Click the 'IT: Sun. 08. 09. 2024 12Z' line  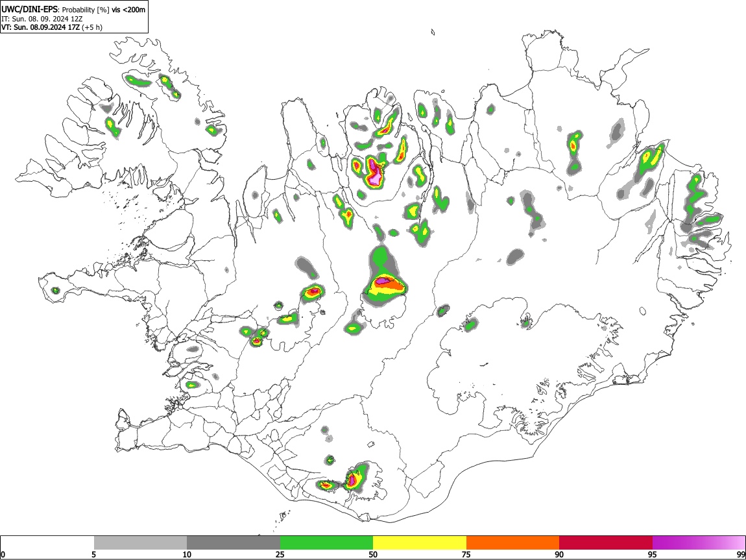[42, 19]
